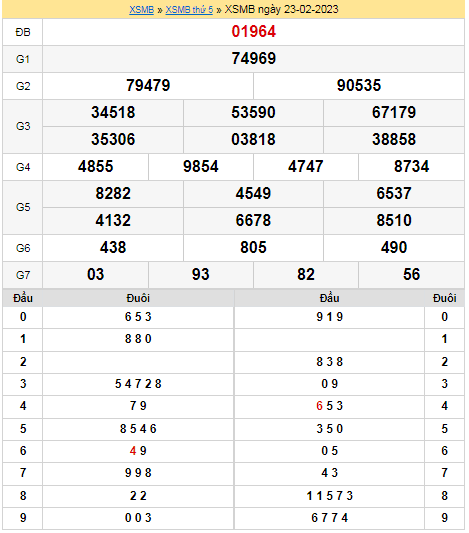Click G7 number 56
The image size is (469, 533).
point(412,274)
